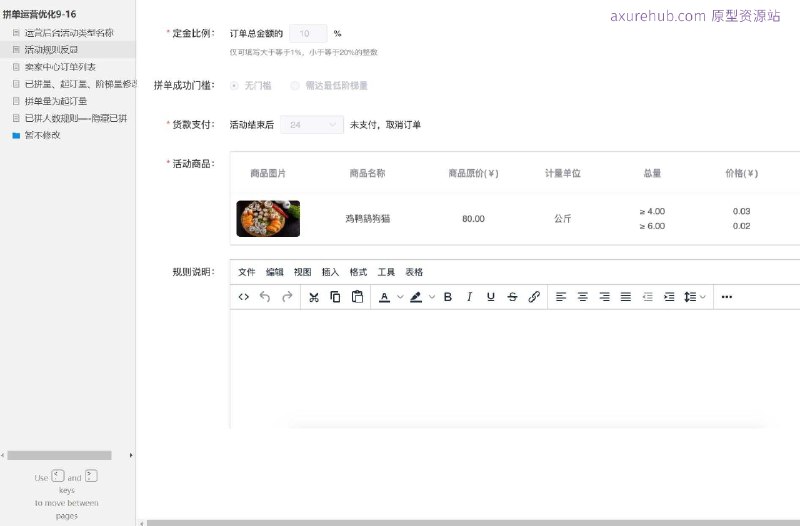Open the 表格 menu
800x526 pixels.
pos(414,272)
